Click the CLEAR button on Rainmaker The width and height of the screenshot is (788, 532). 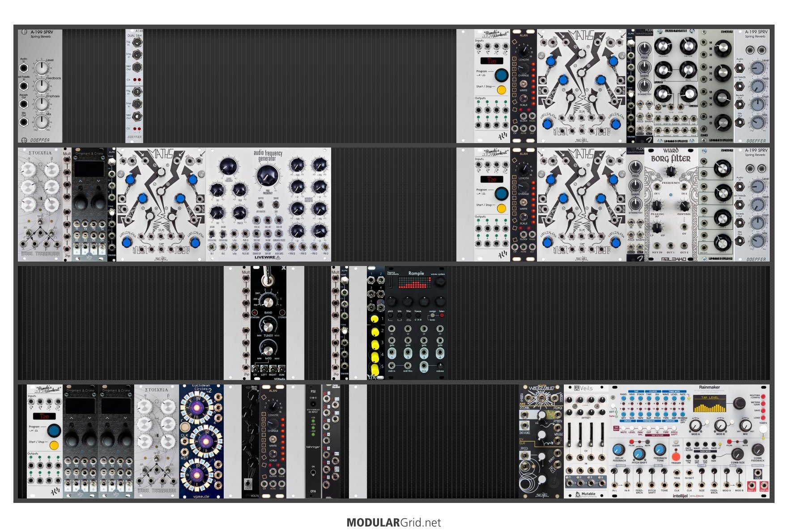pyautogui.click(x=676, y=442)
